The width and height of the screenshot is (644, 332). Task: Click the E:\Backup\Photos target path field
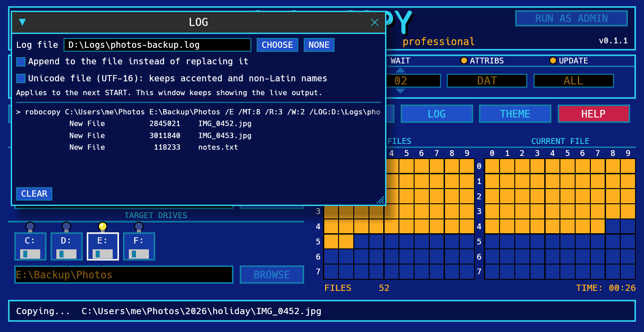click(x=124, y=275)
